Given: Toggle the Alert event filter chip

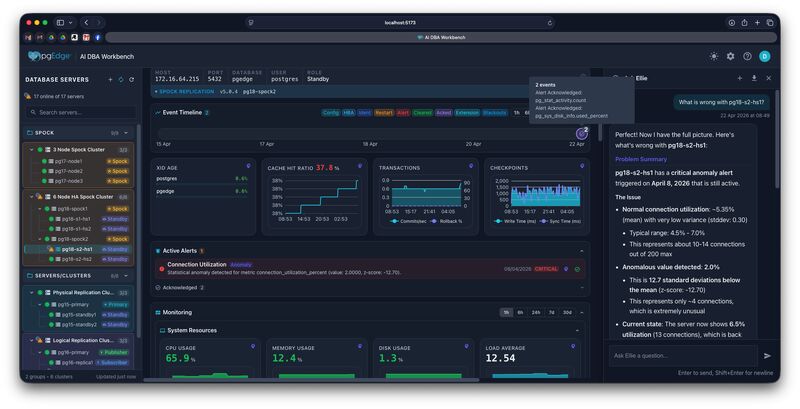Looking at the screenshot, I should [403, 113].
